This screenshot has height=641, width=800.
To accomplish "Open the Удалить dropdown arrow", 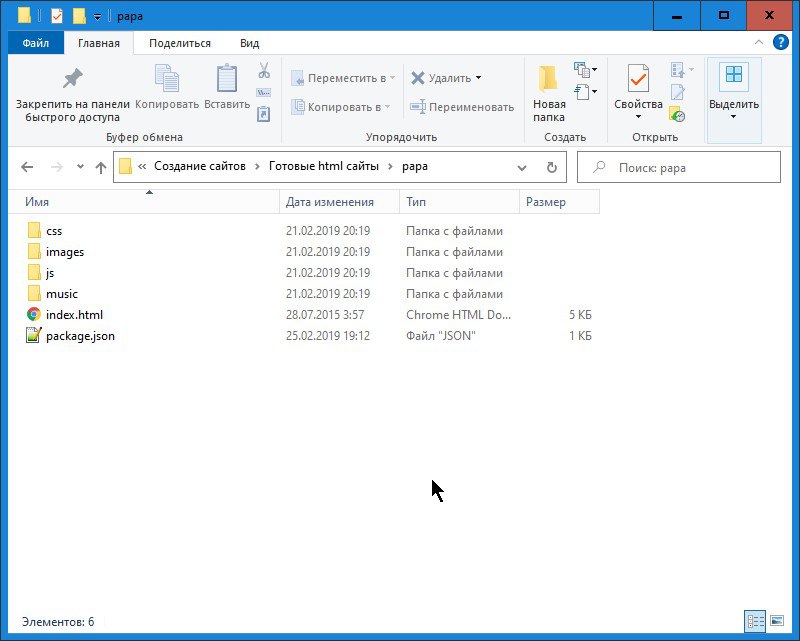I will pyautogui.click(x=478, y=78).
